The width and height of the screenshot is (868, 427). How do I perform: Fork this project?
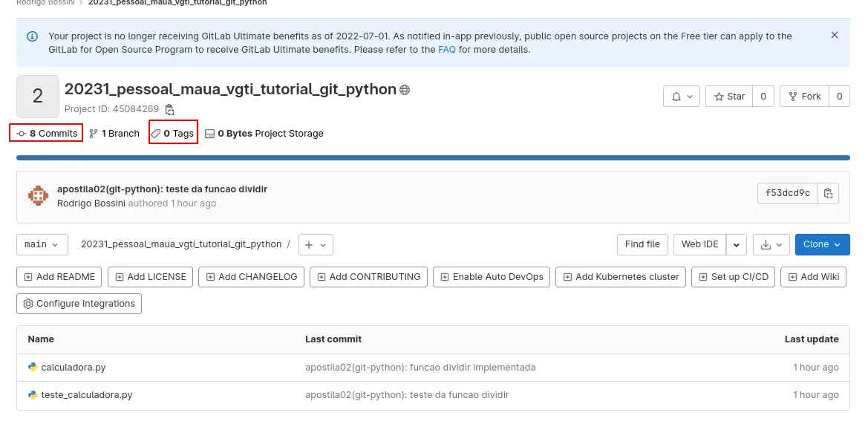click(804, 97)
